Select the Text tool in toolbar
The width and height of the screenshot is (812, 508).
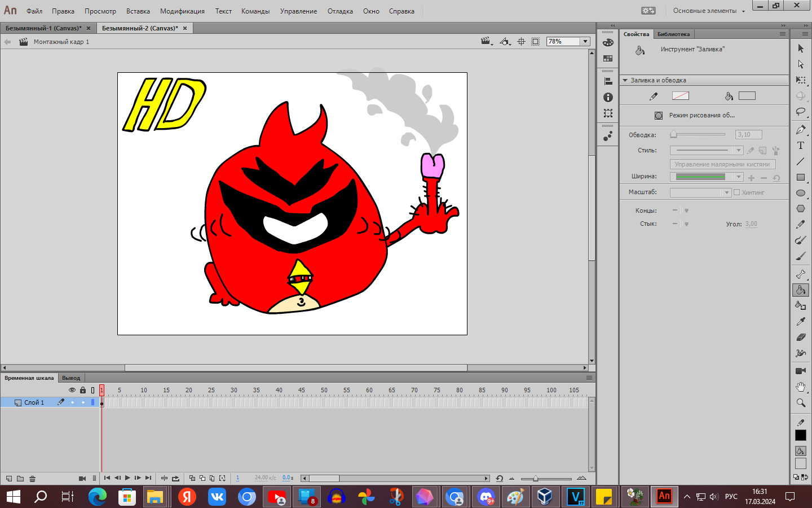pyautogui.click(x=800, y=146)
